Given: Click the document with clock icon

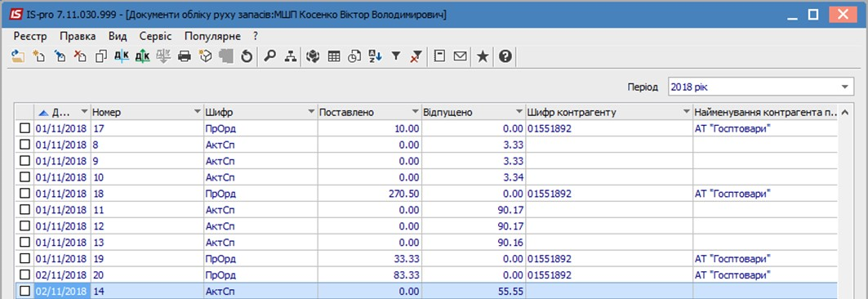Looking at the screenshot, I should click(x=354, y=56).
